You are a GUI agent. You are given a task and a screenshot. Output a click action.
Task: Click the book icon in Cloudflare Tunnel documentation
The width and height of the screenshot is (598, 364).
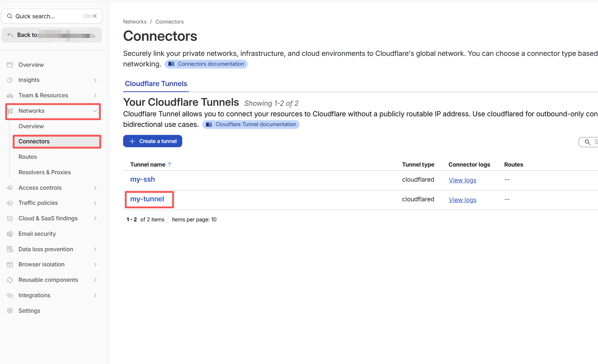[x=209, y=125]
